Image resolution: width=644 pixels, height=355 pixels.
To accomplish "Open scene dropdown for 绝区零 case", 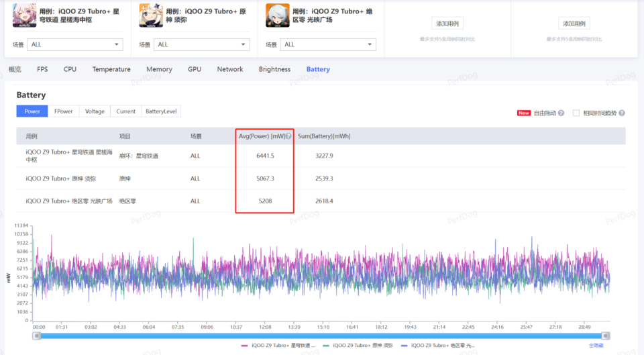I will click(x=328, y=44).
